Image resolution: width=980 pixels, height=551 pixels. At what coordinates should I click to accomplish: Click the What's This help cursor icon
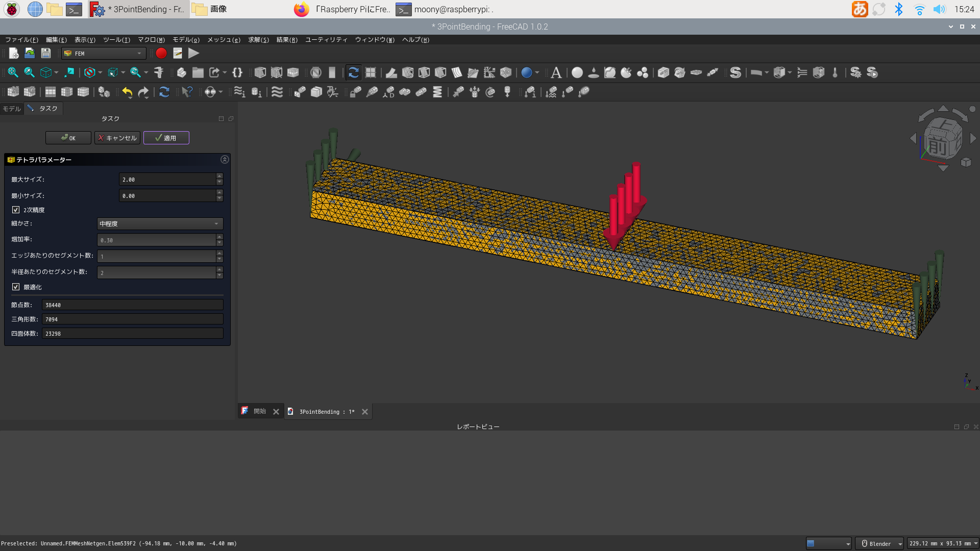(187, 92)
